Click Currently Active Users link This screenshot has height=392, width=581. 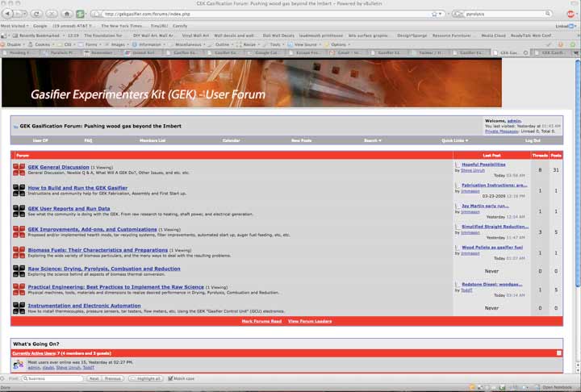[34, 353]
